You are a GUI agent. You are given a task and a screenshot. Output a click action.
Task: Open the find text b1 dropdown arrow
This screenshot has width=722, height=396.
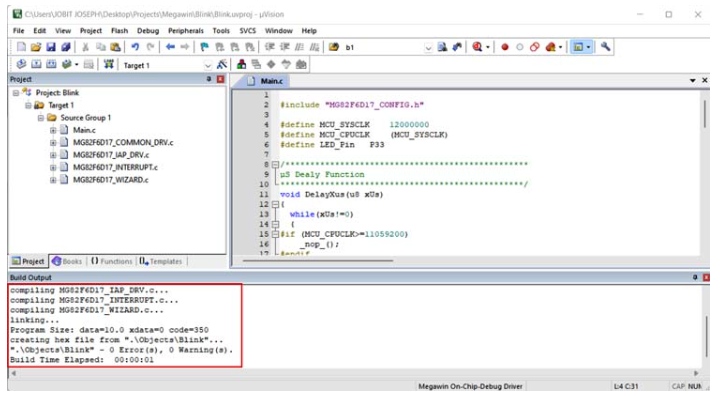point(428,47)
